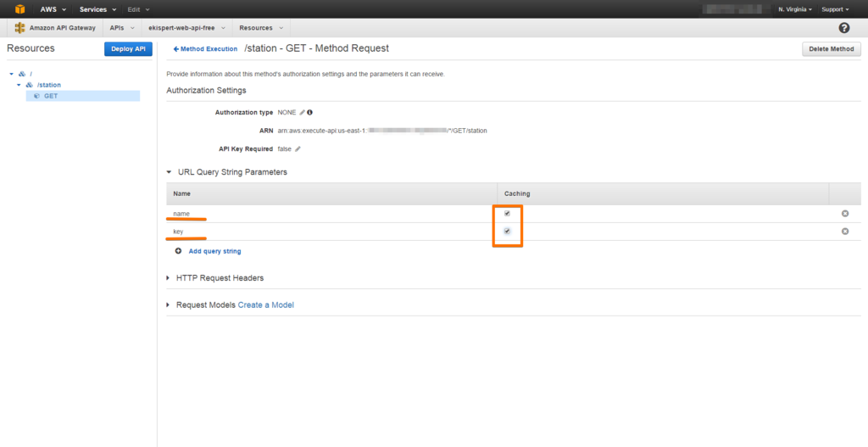Click the AWS orange cube logo

click(20, 9)
